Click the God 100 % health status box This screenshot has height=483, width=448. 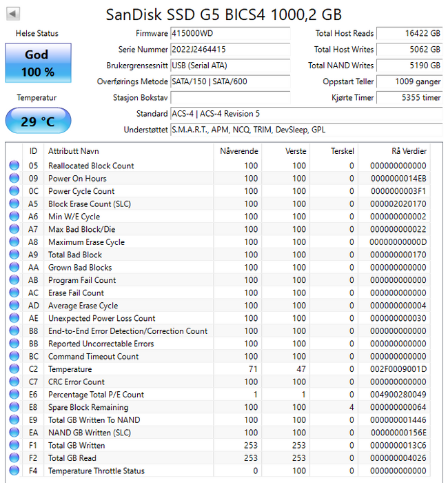click(x=37, y=63)
